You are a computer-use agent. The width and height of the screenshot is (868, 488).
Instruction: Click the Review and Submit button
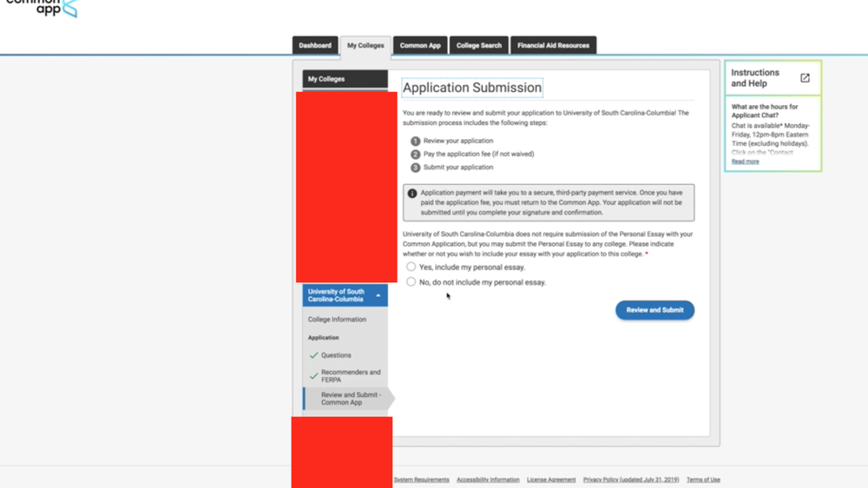pyautogui.click(x=654, y=310)
